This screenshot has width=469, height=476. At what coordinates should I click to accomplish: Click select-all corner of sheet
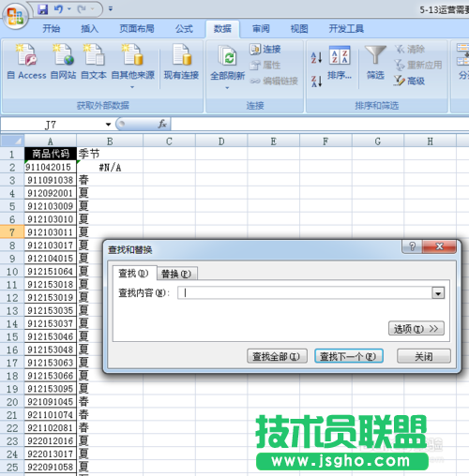[12, 141]
